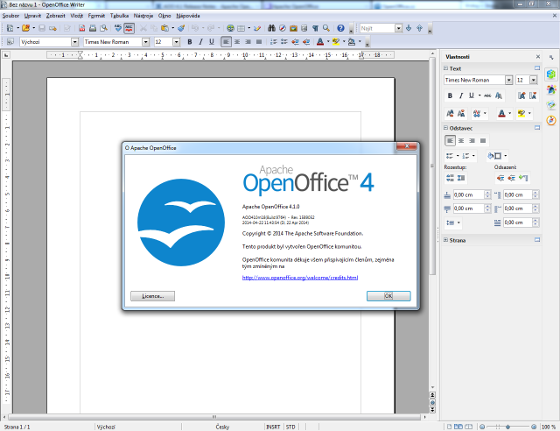Toggle INSRT insert mode in status bar
The height and width of the screenshot is (431, 560).
click(273, 427)
